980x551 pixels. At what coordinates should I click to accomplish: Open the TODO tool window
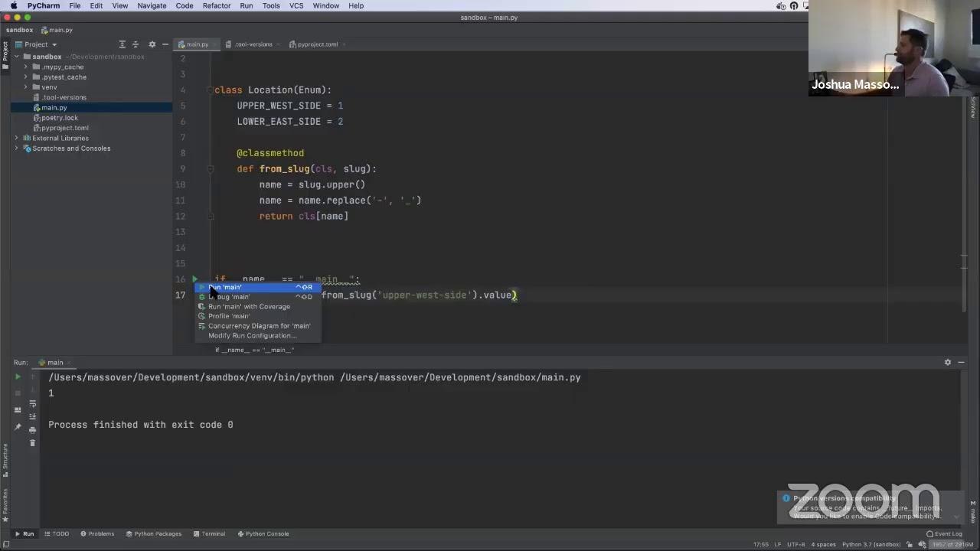[57, 534]
